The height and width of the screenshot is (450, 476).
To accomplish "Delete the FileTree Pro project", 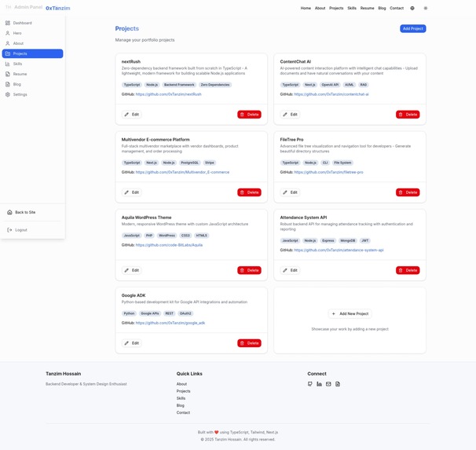I will click(408, 192).
